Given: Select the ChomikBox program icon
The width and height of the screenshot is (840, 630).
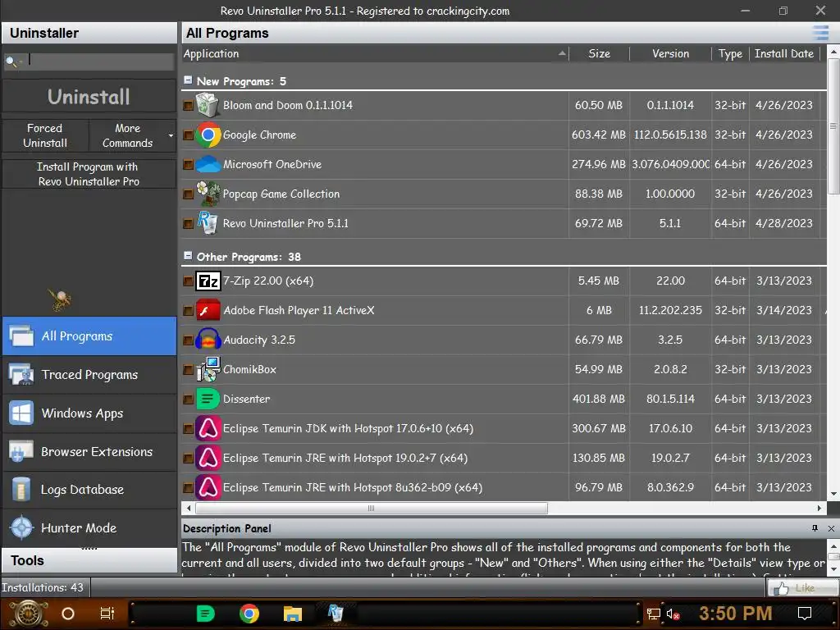Looking at the screenshot, I should point(208,369).
